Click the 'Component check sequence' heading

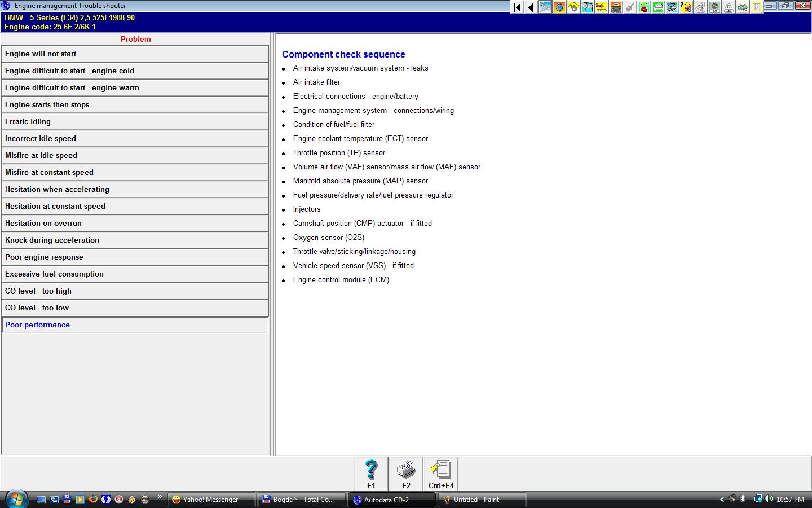click(x=343, y=54)
